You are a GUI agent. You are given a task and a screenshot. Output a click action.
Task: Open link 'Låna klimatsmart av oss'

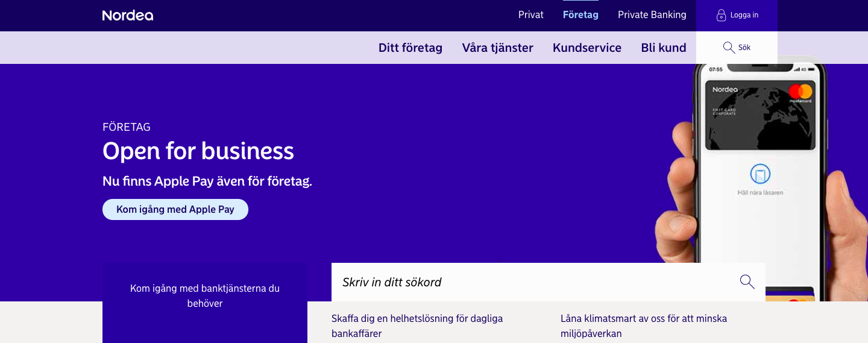coord(644,326)
